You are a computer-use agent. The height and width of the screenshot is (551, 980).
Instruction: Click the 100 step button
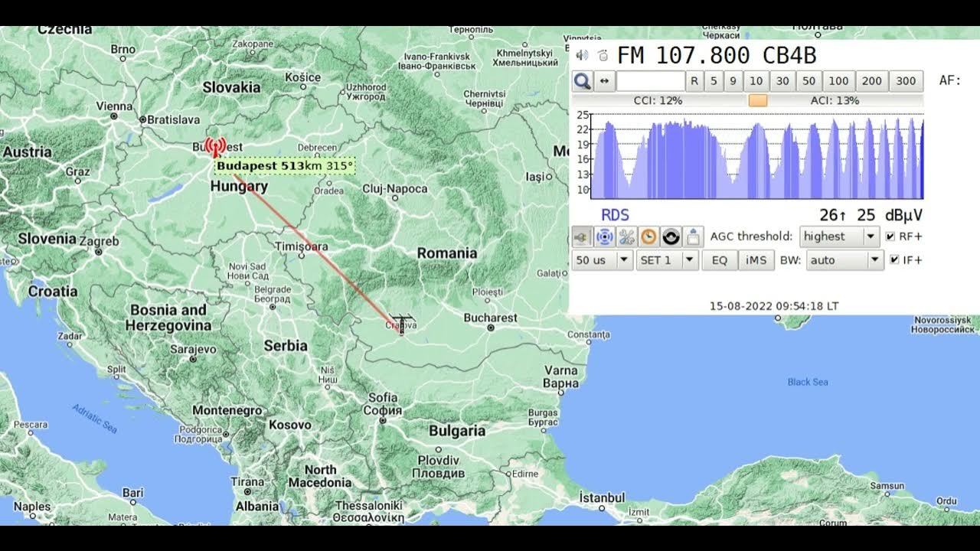pos(838,81)
